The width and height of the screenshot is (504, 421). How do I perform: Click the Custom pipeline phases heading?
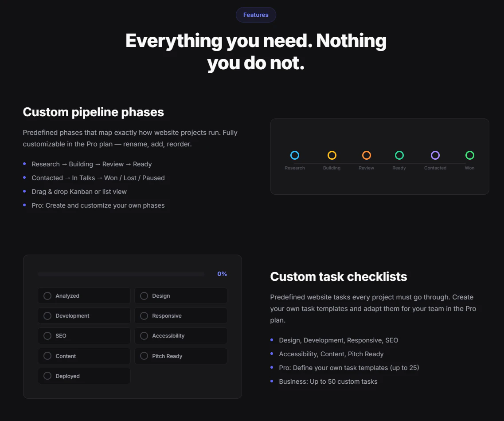pos(93,112)
